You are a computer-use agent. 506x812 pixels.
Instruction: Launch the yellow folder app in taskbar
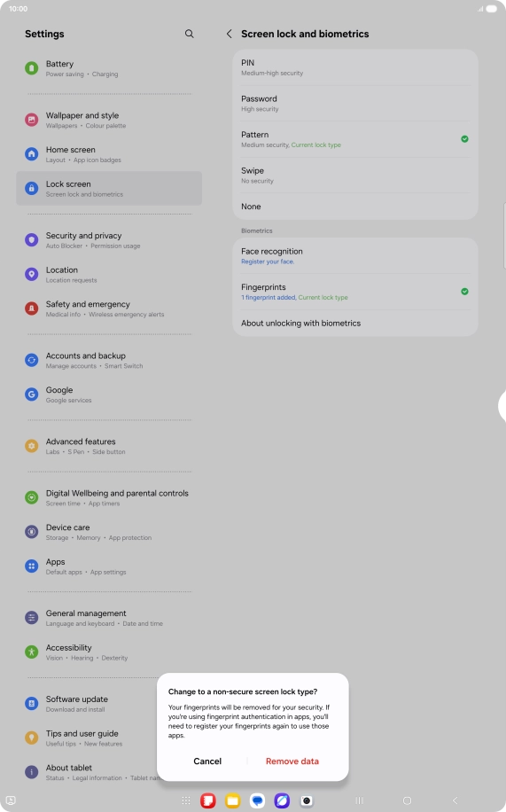pyautogui.click(x=232, y=800)
